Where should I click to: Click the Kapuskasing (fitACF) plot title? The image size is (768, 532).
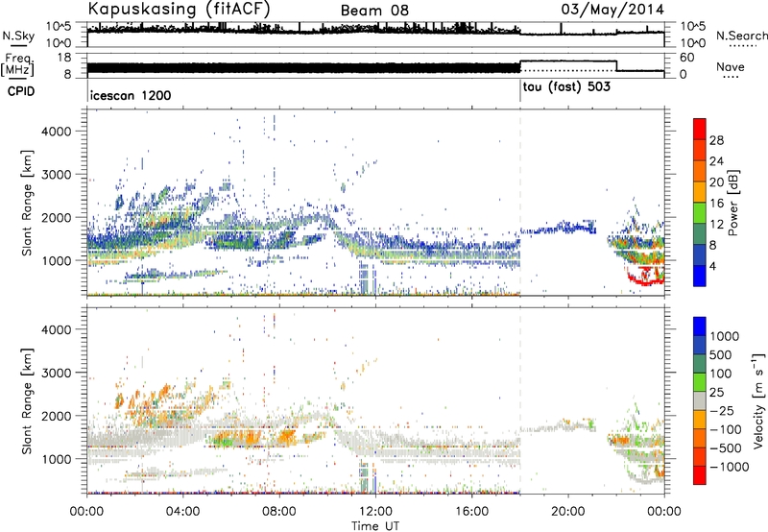pos(179,9)
